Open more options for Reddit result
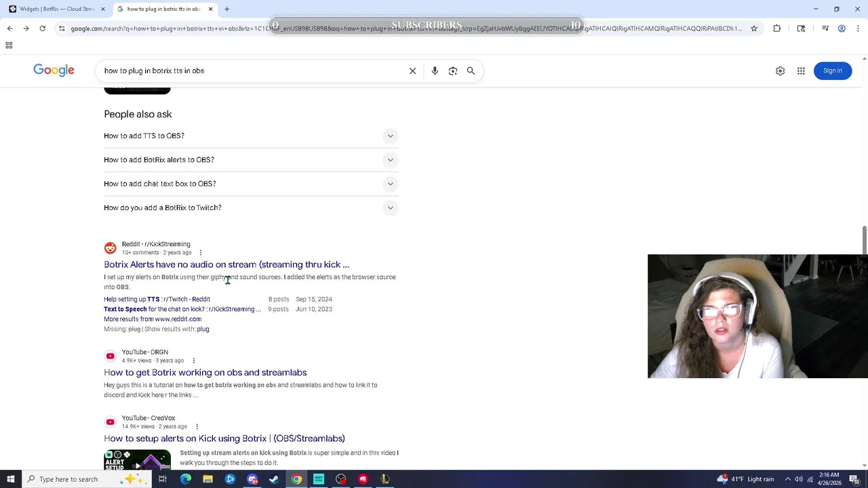Screen dimensions: 868x488 click(200, 253)
